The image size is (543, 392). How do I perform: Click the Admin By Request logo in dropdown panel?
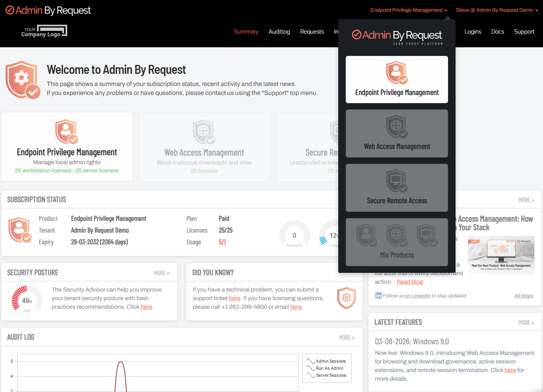pos(397,37)
